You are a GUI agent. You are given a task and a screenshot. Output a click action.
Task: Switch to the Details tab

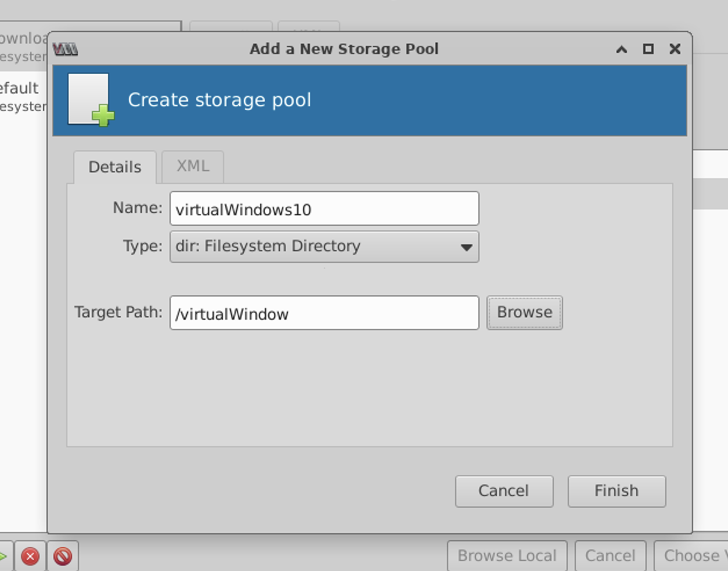(x=115, y=167)
